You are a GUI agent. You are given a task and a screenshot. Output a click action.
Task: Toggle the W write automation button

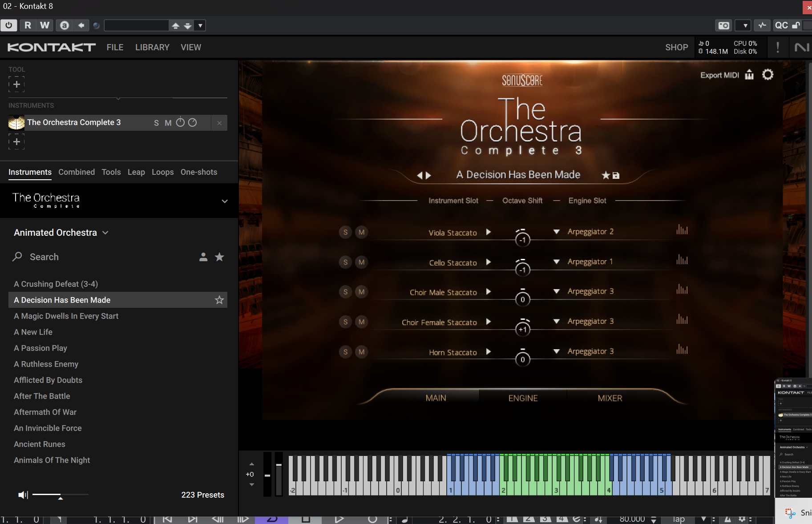(44, 25)
